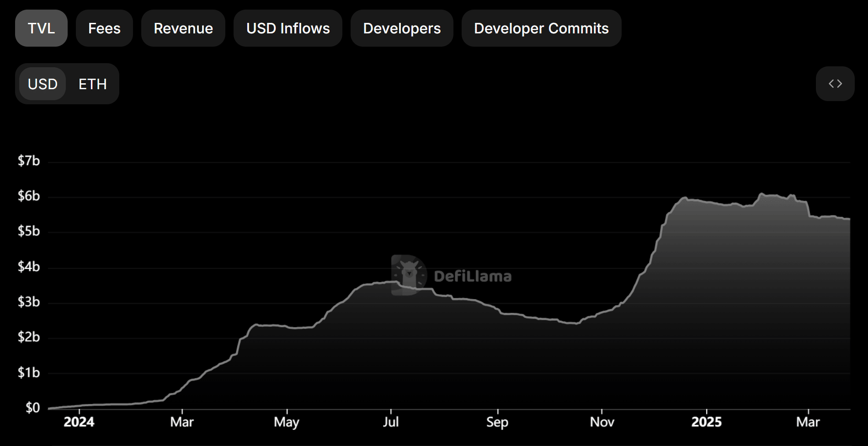Click the embed code icon button
Screen dimensions: 868x446
(x=835, y=84)
